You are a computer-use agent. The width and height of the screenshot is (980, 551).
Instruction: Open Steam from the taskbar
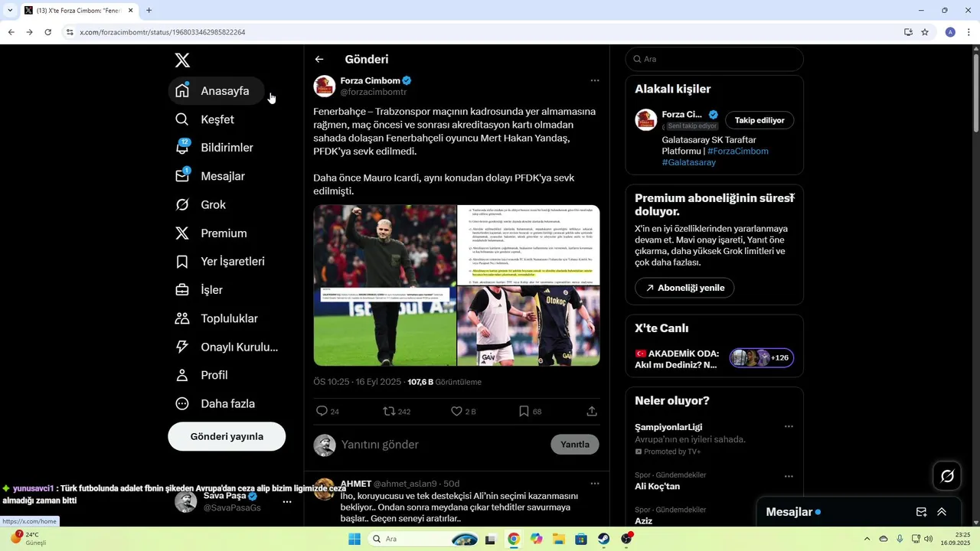(x=603, y=539)
